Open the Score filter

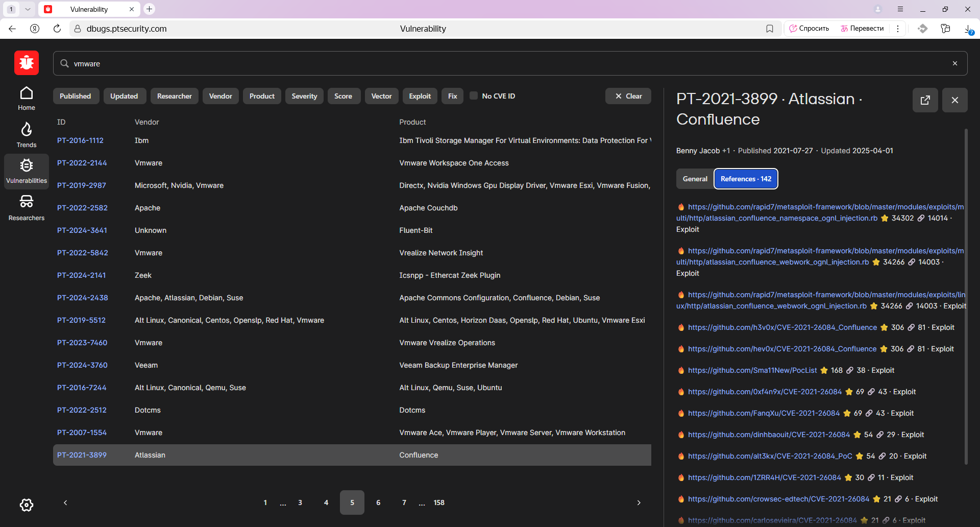pyautogui.click(x=344, y=96)
